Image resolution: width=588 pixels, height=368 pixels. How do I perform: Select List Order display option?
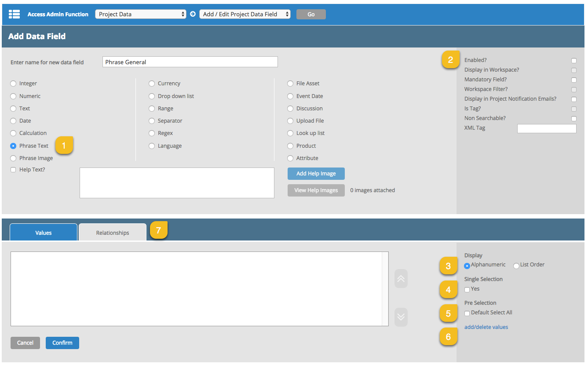tap(516, 266)
